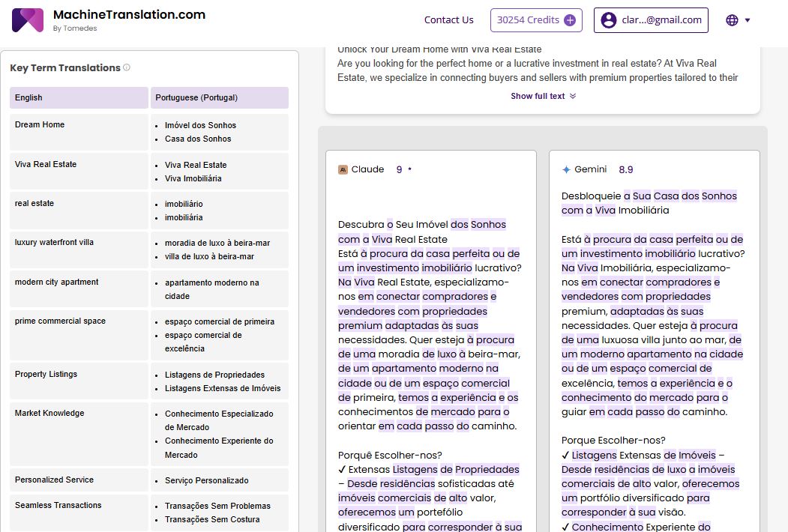Click the Claude engine logo icon

point(343,169)
